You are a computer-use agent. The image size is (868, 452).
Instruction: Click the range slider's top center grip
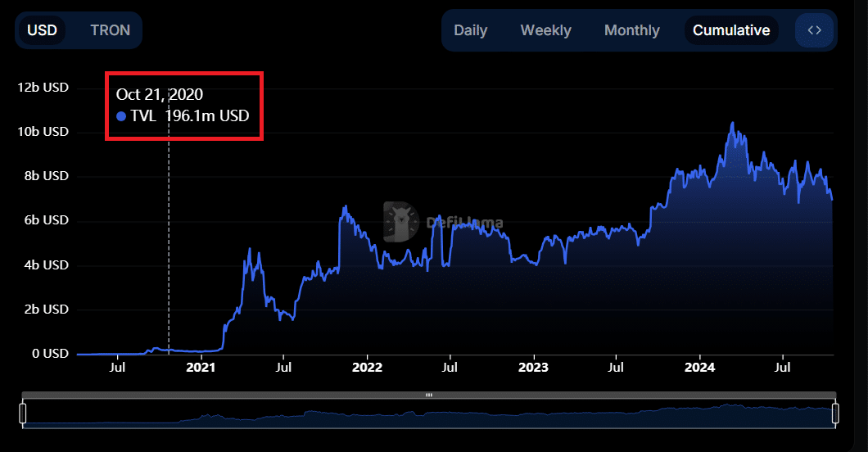coord(428,395)
